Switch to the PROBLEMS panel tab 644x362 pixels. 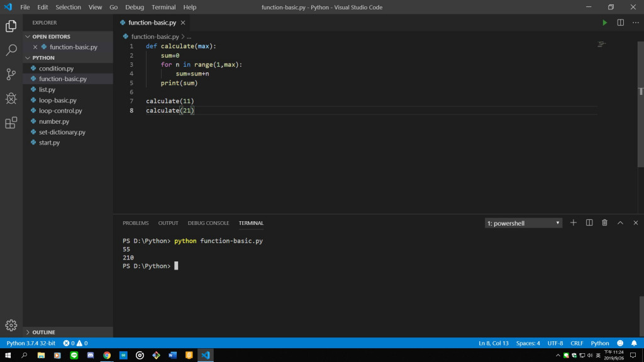[x=136, y=223]
